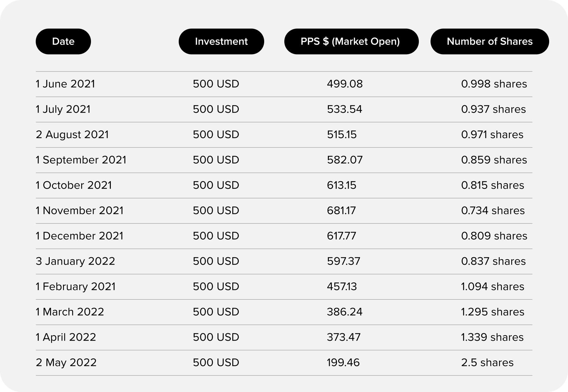Click the 0.998 shares cell
This screenshot has height=392, width=568.
(494, 84)
